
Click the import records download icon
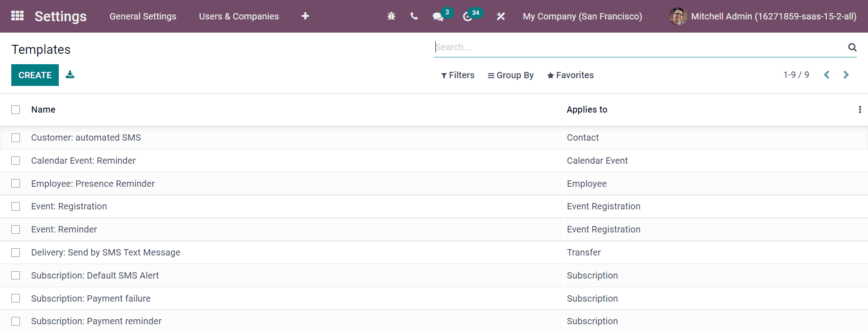tap(70, 75)
